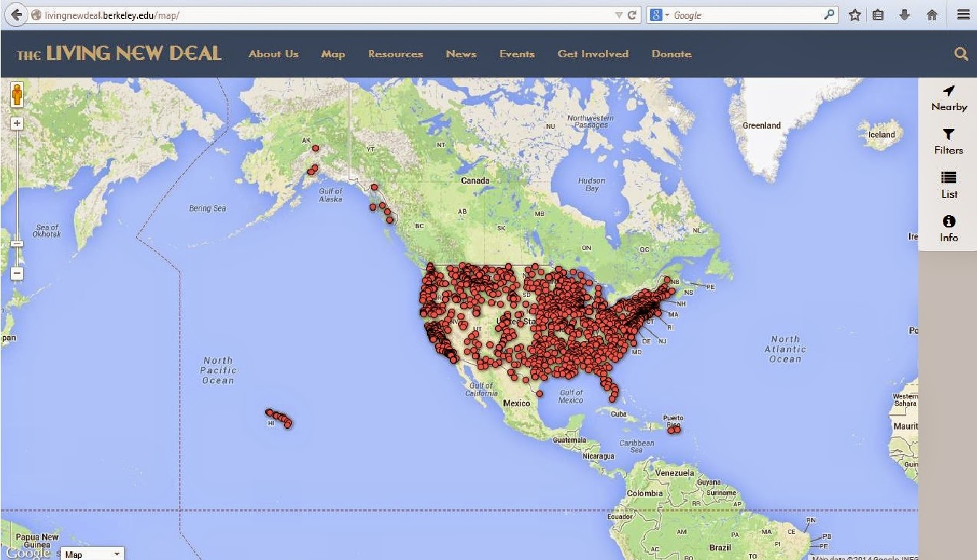The image size is (977, 560).
Task: Open the Map menu item
Action: point(333,54)
